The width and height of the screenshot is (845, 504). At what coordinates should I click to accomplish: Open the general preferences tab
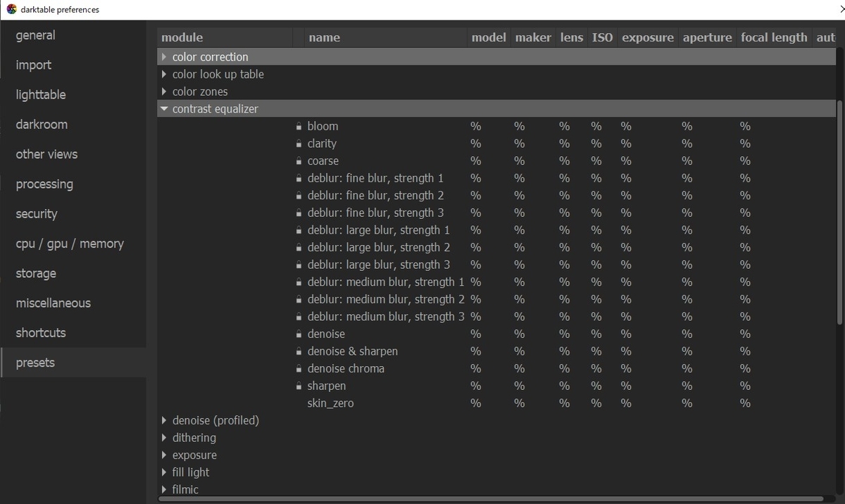pyautogui.click(x=73, y=35)
